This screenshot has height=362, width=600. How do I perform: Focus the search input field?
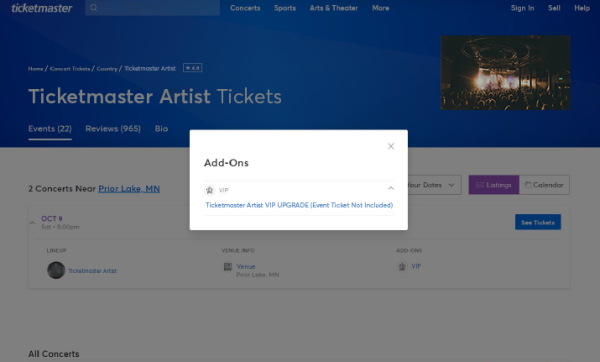pos(152,8)
